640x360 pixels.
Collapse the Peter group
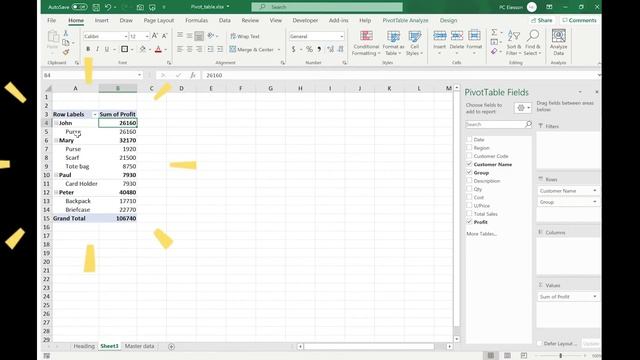(x=56, y=192)
